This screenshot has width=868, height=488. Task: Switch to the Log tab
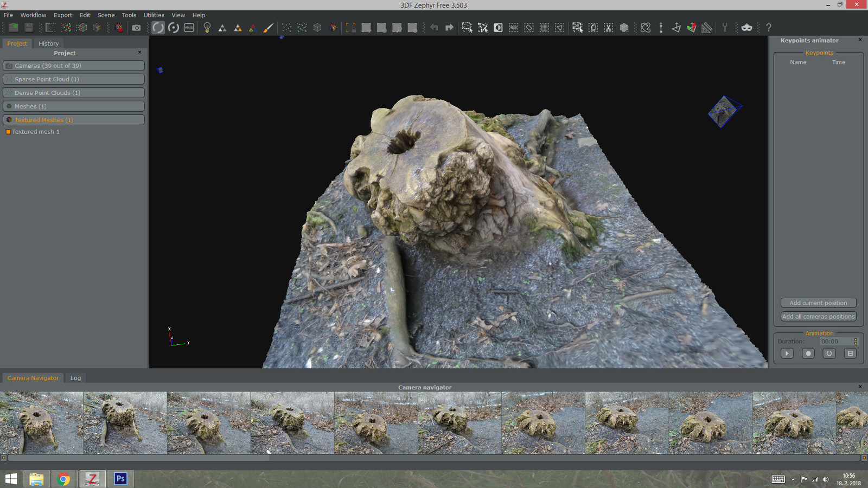tap(75, 377)
